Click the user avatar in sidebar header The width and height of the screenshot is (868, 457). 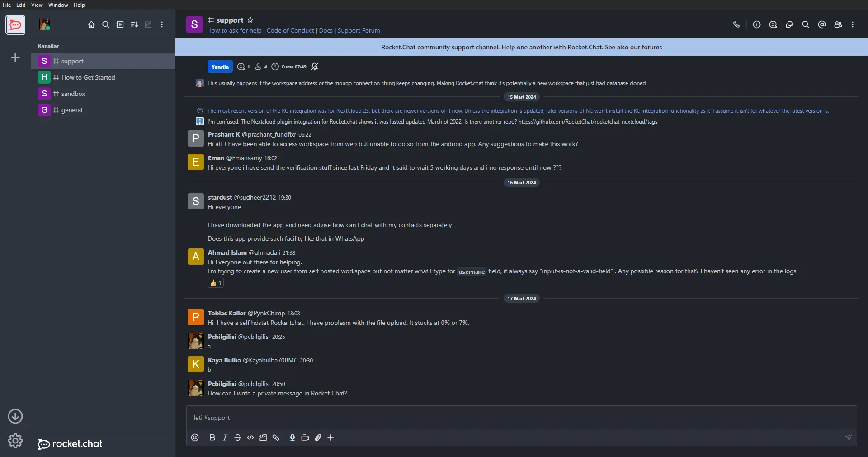[44, 24]
